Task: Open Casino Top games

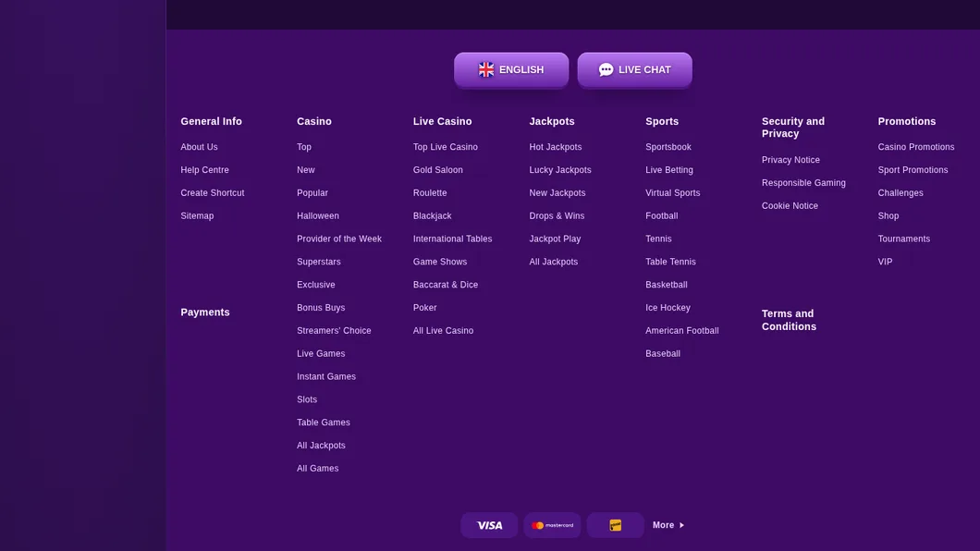Action: point(304,147)
